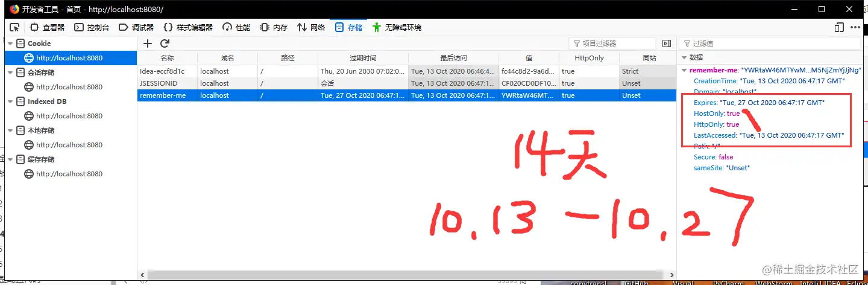Collapse the 本地存储 tree node
The height and width of the screenshot is (285, 868).
(10, 130)
